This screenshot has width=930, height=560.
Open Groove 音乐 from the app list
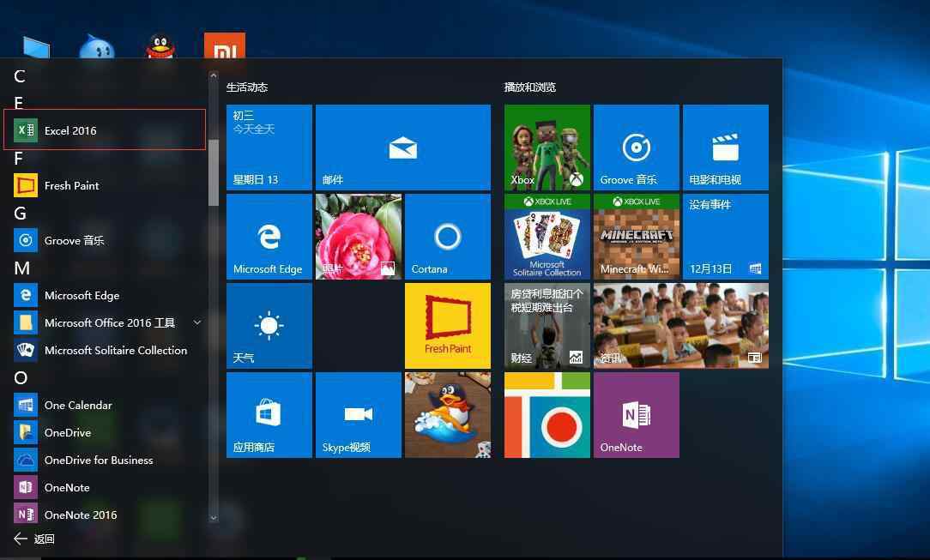[x=105, y=240]
